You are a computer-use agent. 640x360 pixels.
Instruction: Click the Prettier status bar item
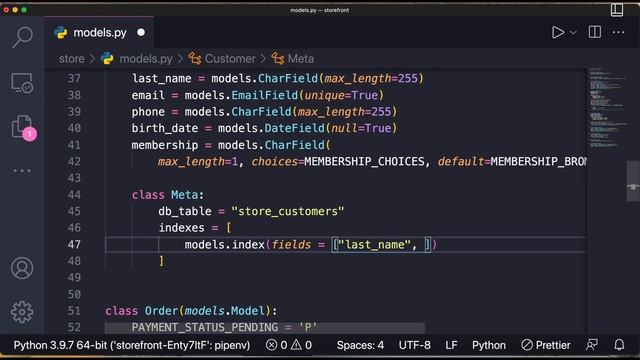point(546,345)
